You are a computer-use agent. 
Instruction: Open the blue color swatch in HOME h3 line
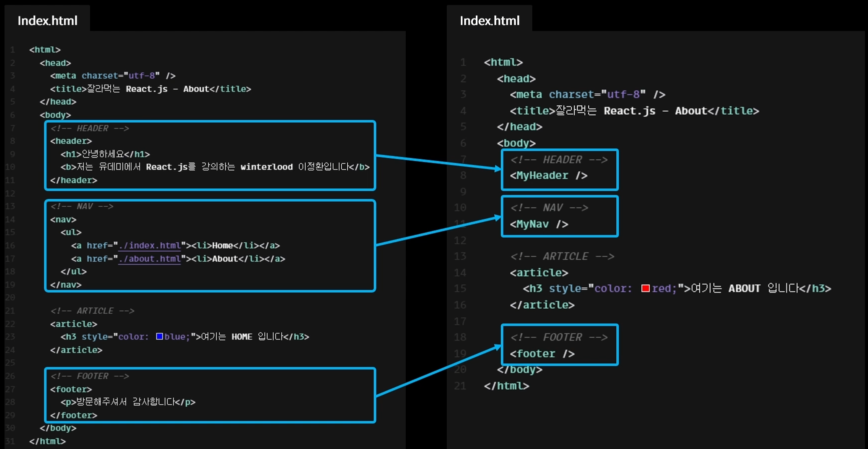160,336
